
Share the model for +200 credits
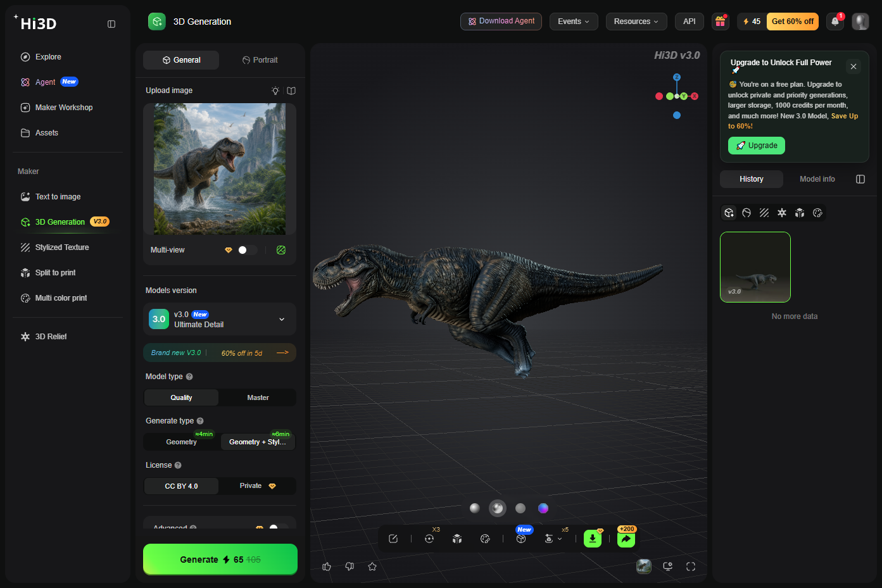(626, 539)
